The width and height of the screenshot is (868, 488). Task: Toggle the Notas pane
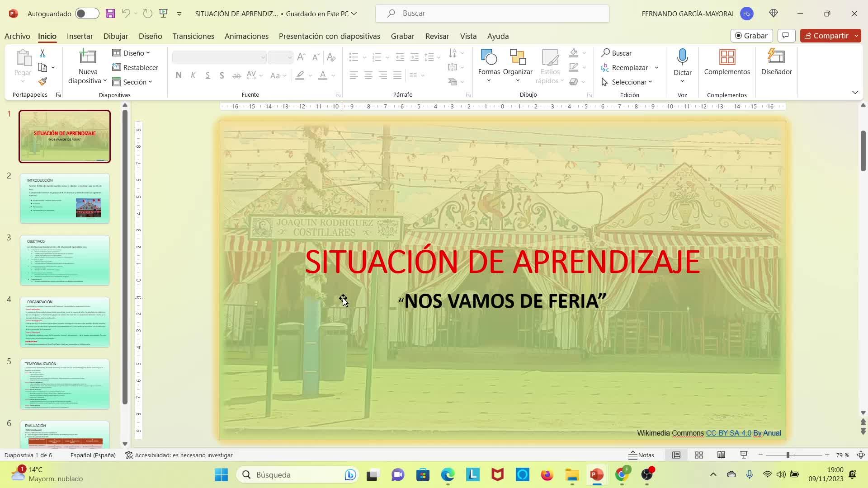pos(642,455)
